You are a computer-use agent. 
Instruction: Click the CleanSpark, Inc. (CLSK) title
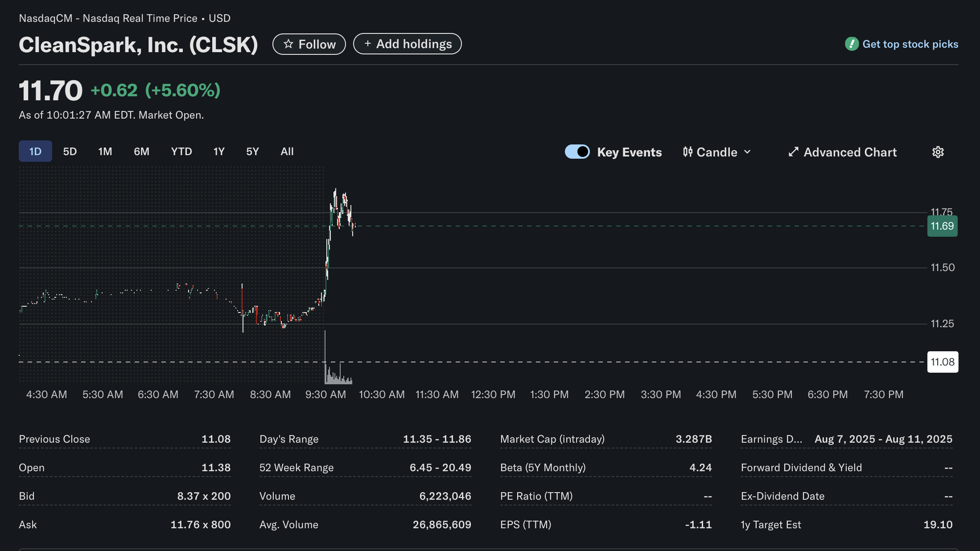138,45
